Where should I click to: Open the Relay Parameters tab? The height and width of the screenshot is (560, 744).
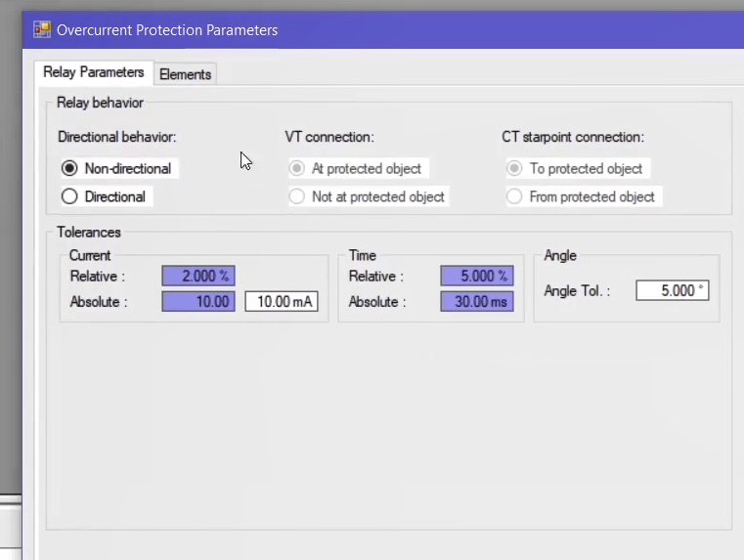pyautogui.click(x=93, y=72)
